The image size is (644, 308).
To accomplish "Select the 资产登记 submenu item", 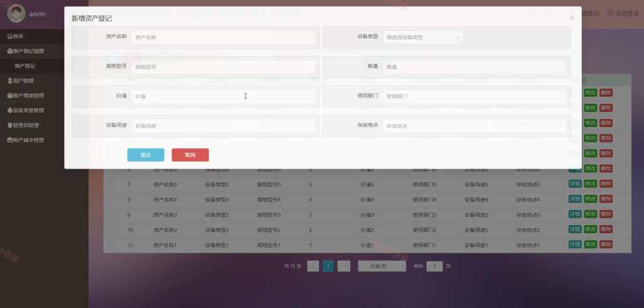I will coord(32,66).
